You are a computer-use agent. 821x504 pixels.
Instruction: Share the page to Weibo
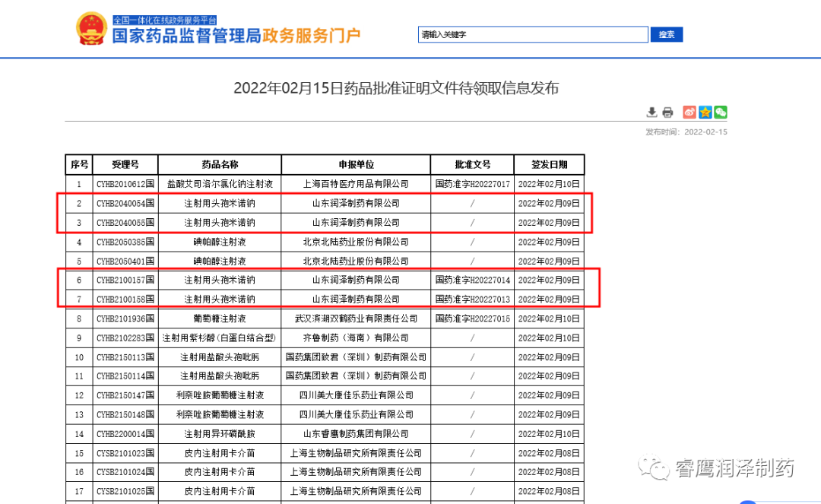point(689,113)
